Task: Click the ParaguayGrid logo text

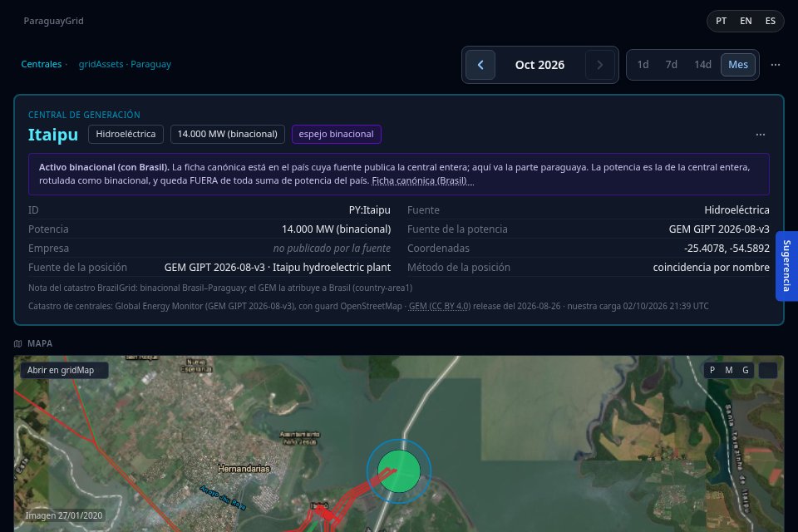Action: pos(53,21)
